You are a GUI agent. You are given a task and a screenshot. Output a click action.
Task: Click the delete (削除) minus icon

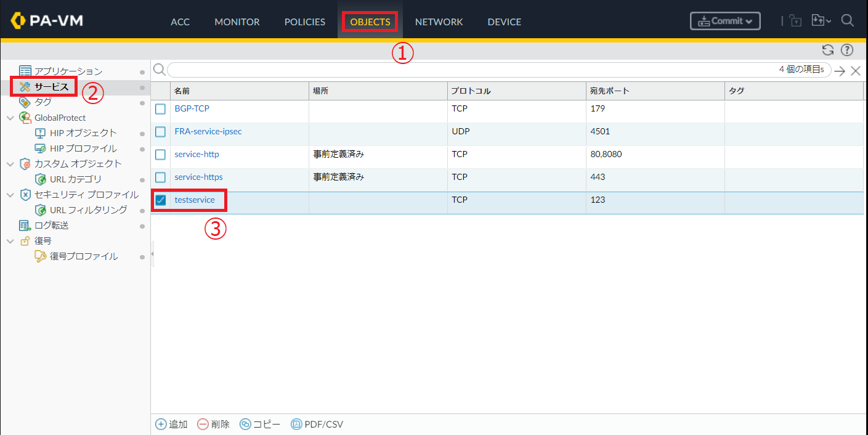click(x=203, y=424)
